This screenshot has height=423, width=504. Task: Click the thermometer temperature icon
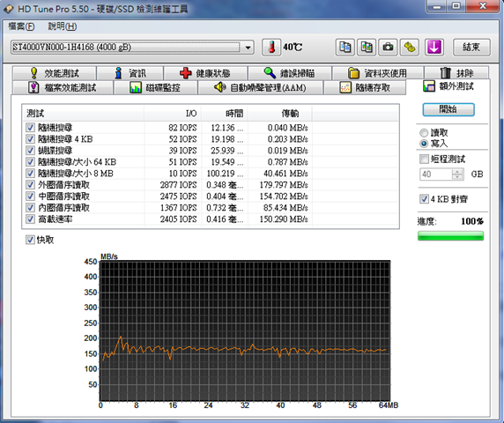click(271, 48)
